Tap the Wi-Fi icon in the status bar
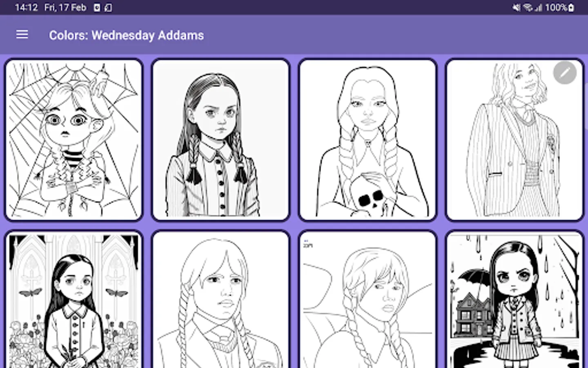 [528, 7]
